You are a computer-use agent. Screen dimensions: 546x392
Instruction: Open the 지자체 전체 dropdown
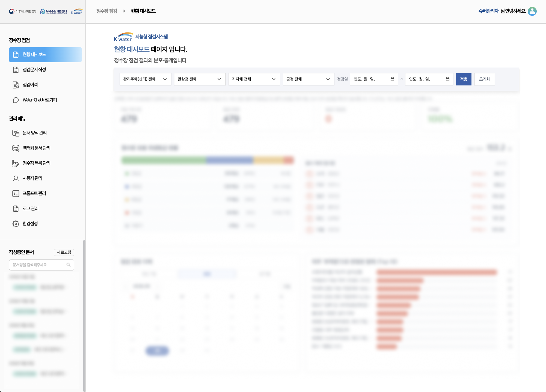pos(254,79)
